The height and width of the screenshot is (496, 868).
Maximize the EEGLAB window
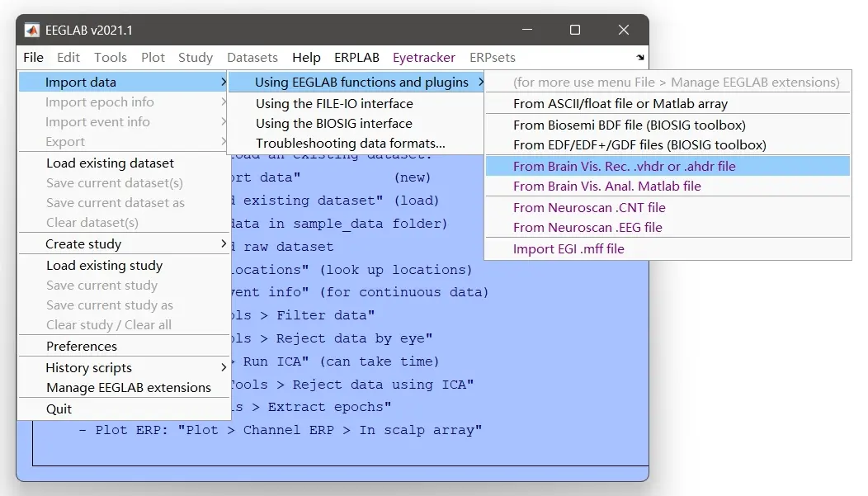tap(575, 30)
